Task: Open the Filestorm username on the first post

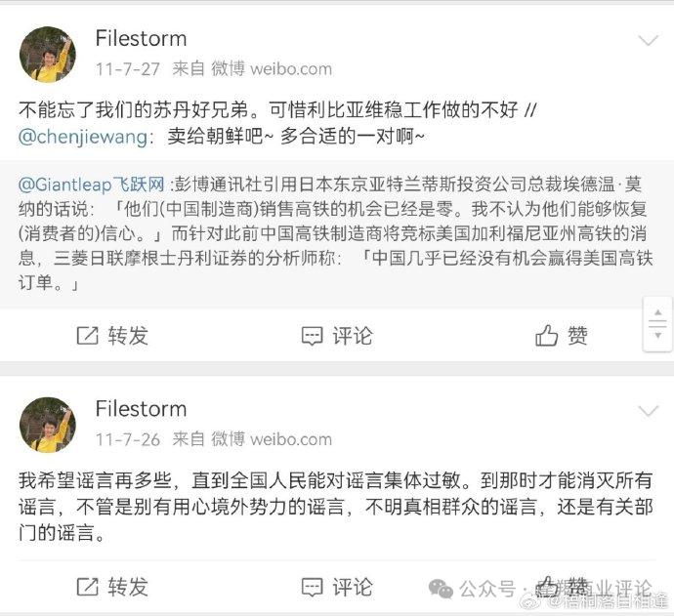Action: pos(141,39)
